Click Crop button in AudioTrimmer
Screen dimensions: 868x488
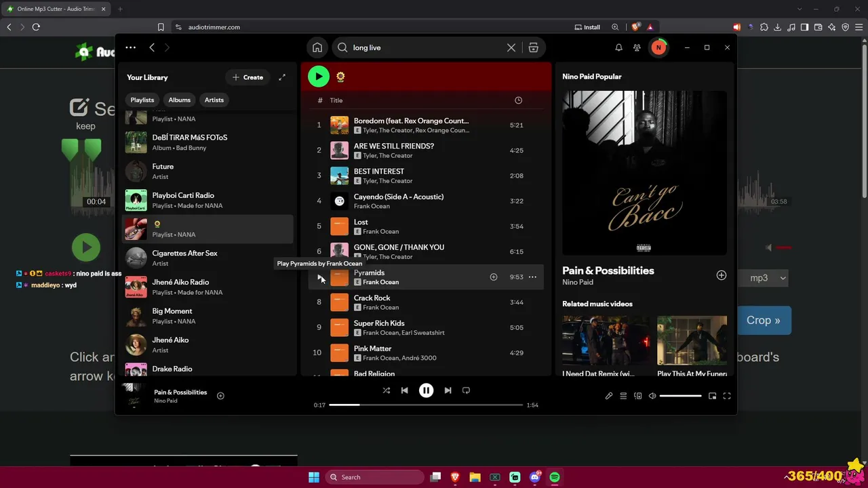pyautogui.click(x=764, y=321)
